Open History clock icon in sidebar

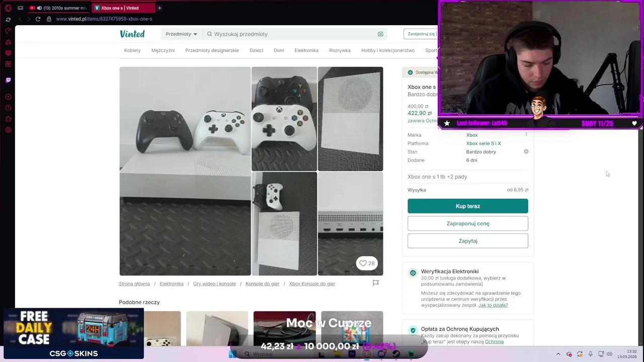click(x=8, y=108)
